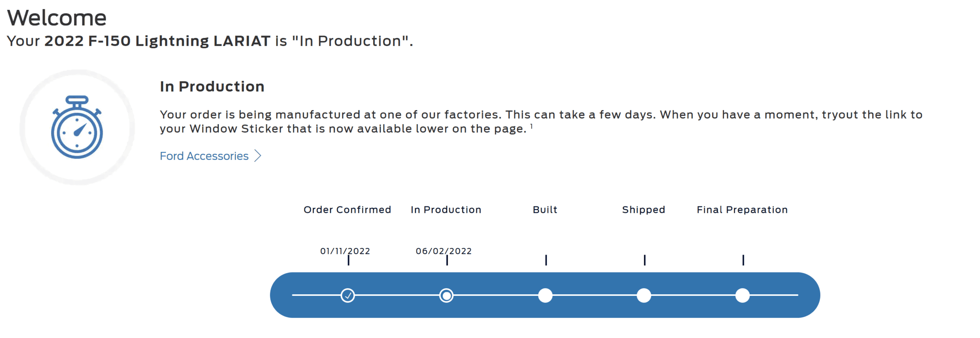Select the In Production ring marker
Viewport: 980px width, 338px height.
tap(446, 295)
